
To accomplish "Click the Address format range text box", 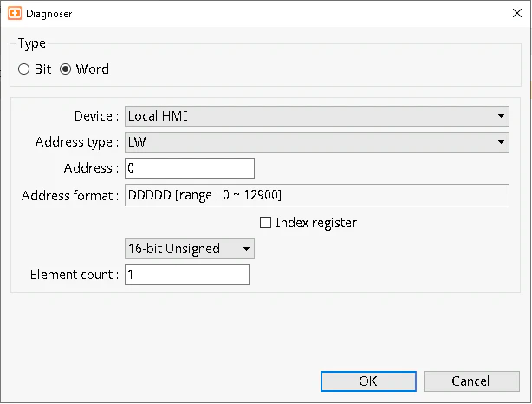I will click(317, 195).
